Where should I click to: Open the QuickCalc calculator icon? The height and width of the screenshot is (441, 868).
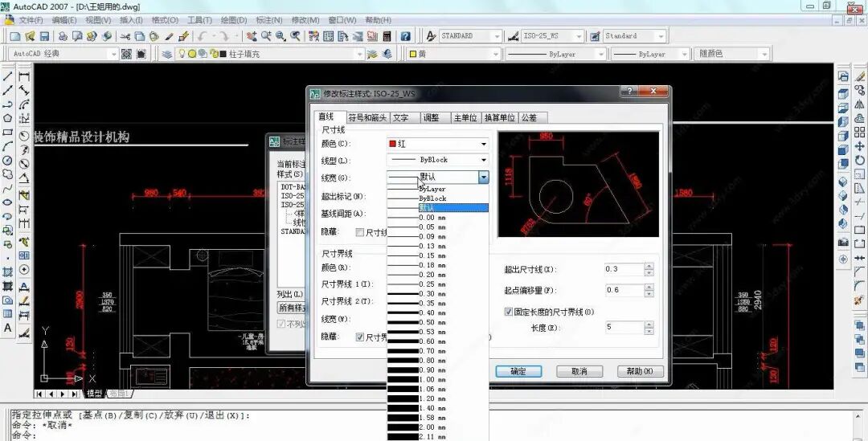(387, 36)
